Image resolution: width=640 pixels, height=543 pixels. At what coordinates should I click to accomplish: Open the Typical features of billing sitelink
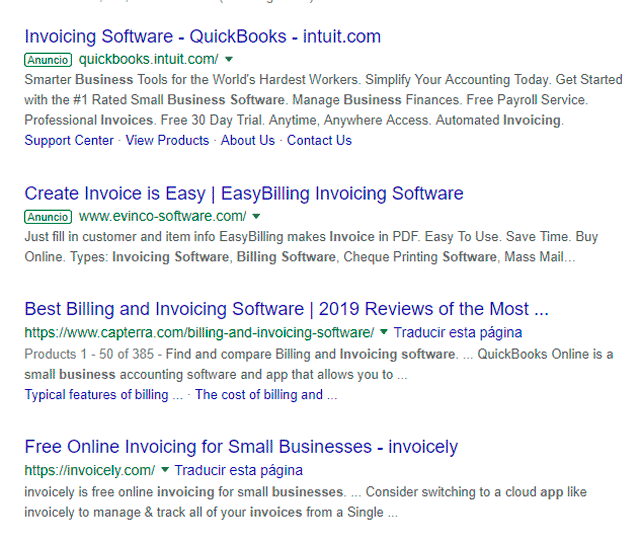[x=104, y=395]
